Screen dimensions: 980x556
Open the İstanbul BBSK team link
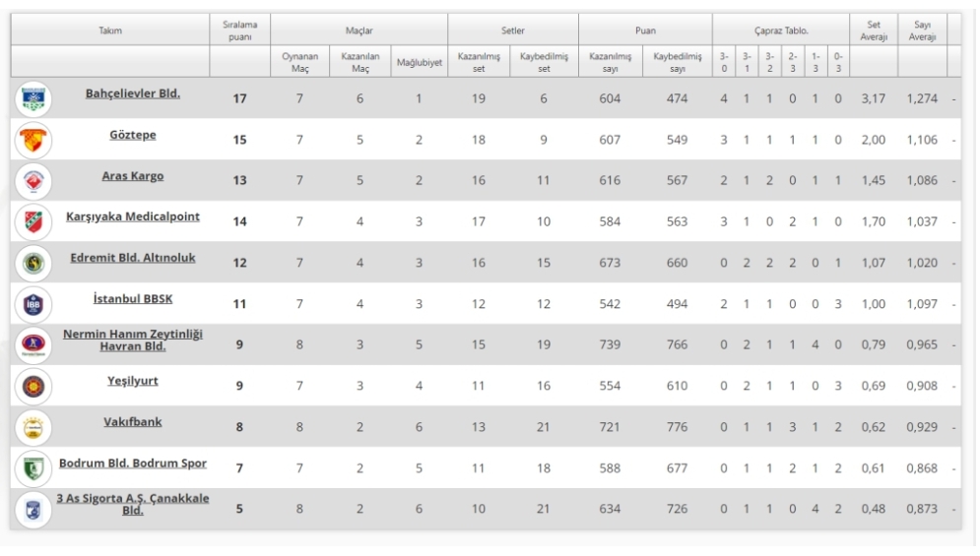click(x=133, y=299)
